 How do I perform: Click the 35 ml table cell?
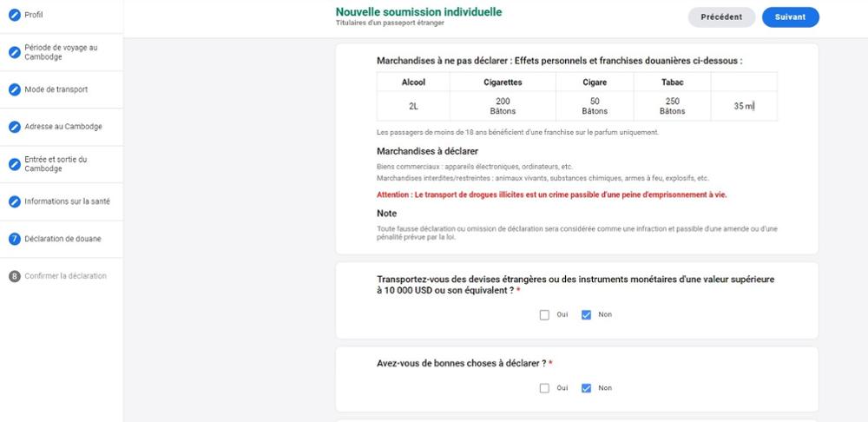[x=744, y=106]
